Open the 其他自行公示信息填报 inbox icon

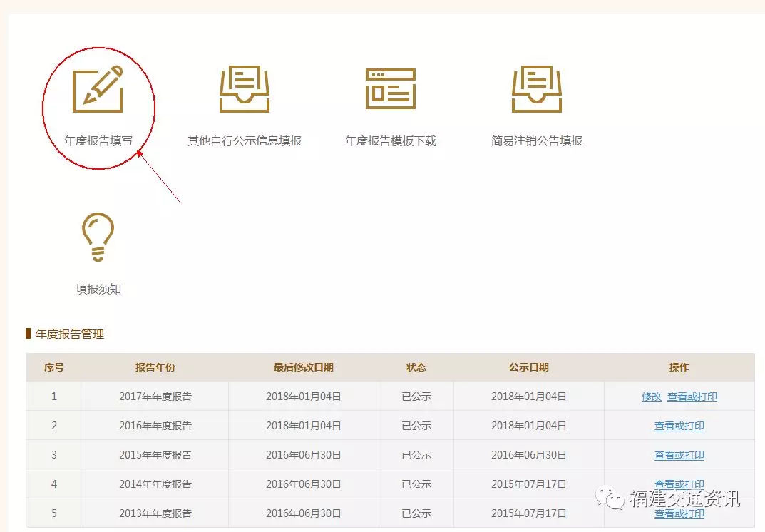[245, 89]
